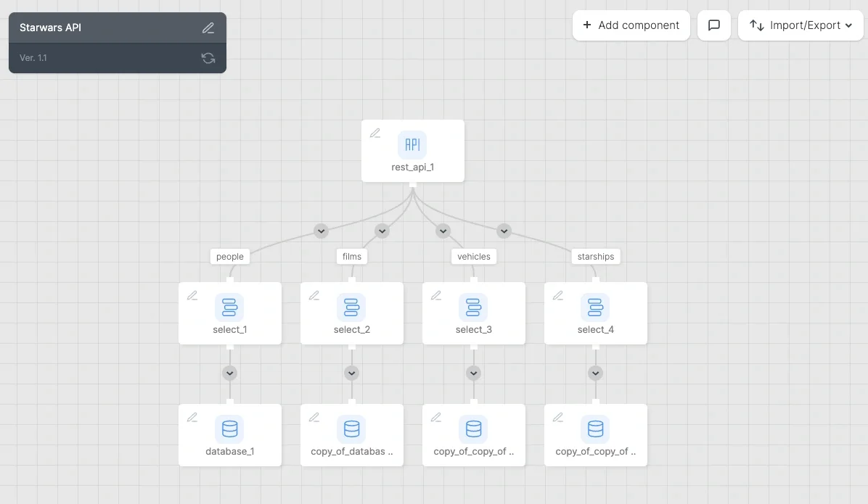The width and height of the screenshot is (868, 504).
Task: Click the Ver. 1.1 version text
Action: [x=33, y=58]
